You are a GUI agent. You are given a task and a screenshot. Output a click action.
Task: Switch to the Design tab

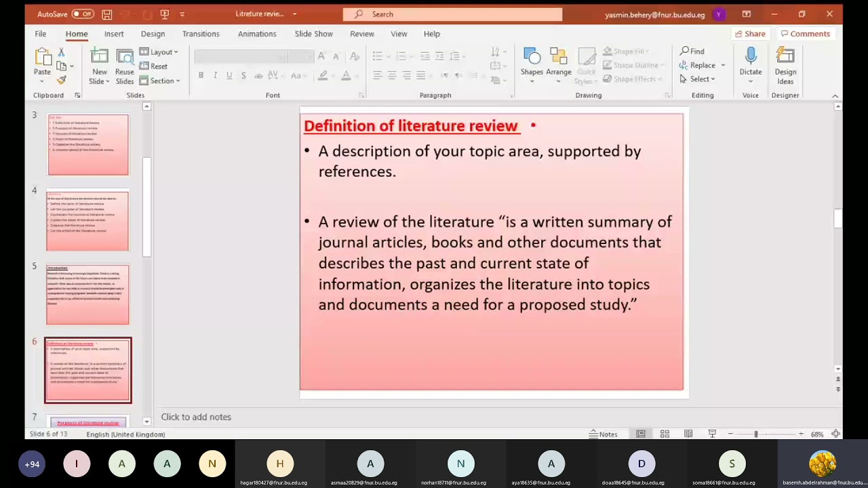153,34
